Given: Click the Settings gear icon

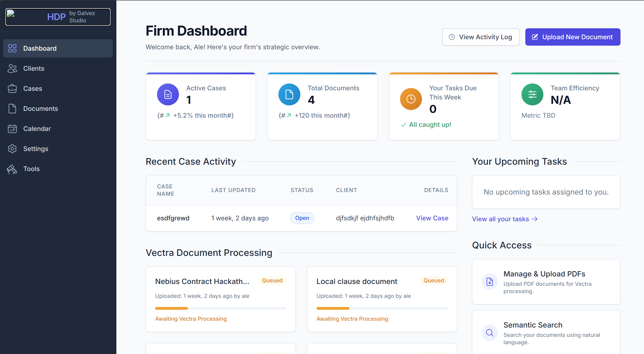Looking at the screenshot, I should pyautogui.click(x=12, y=148).
